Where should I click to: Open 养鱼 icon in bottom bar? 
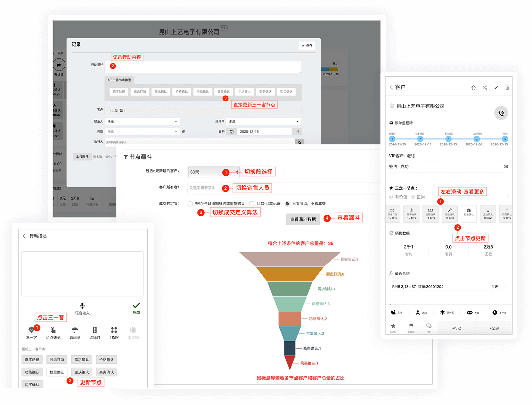click(470, 312)
